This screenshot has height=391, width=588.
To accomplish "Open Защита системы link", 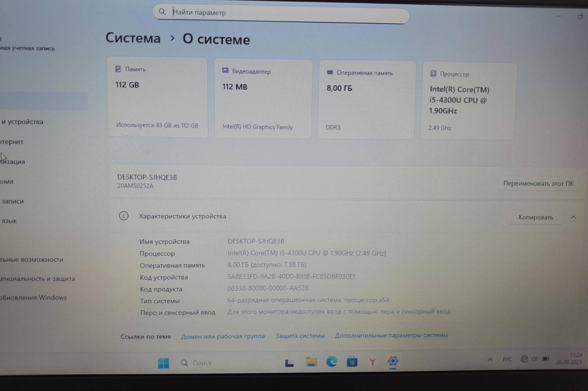I will [x=300, y=336].
